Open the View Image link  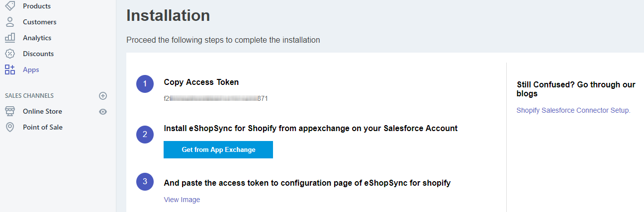(182, 200)
